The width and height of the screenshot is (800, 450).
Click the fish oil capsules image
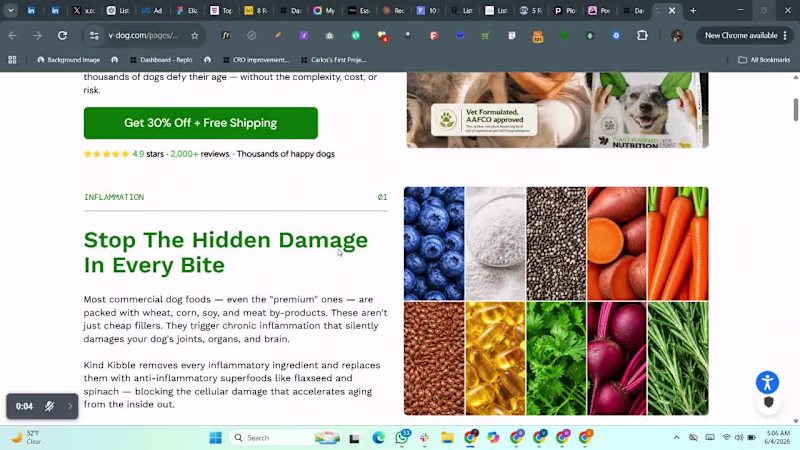coord(495,358)
